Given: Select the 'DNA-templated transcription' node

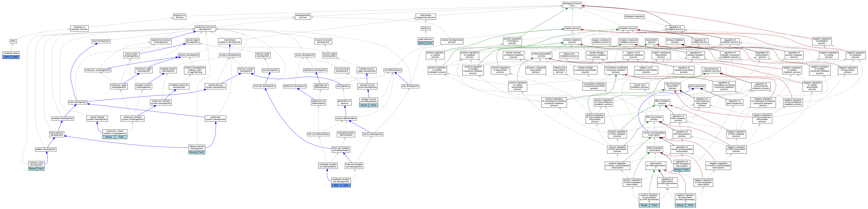Looking at the screenshot, I should coord(655,149).
